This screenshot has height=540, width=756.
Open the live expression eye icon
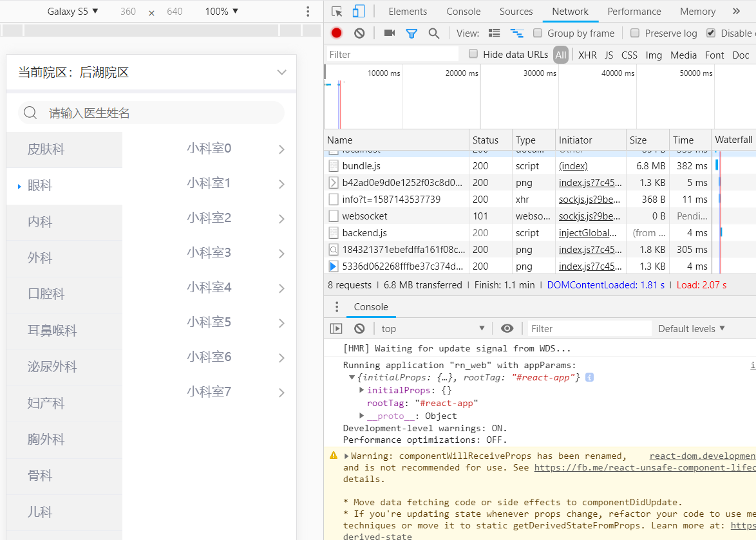(507, 328)
